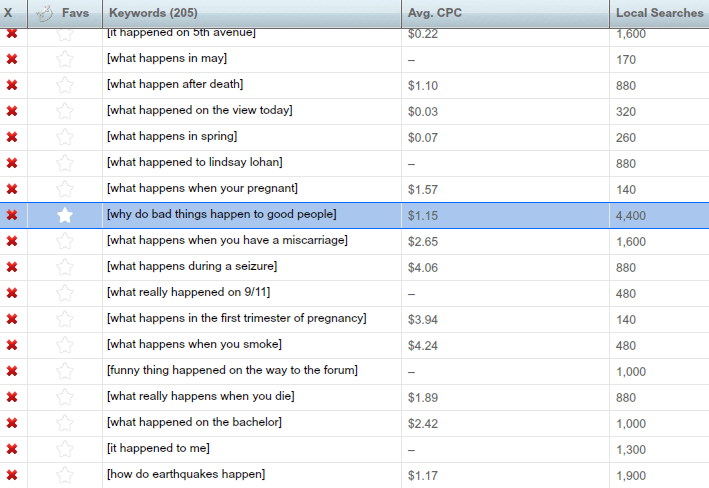This screenshot has height=488, width=709.
Task: Remove 'what happens when you have a miscarriage'
Action: point(12,241)
